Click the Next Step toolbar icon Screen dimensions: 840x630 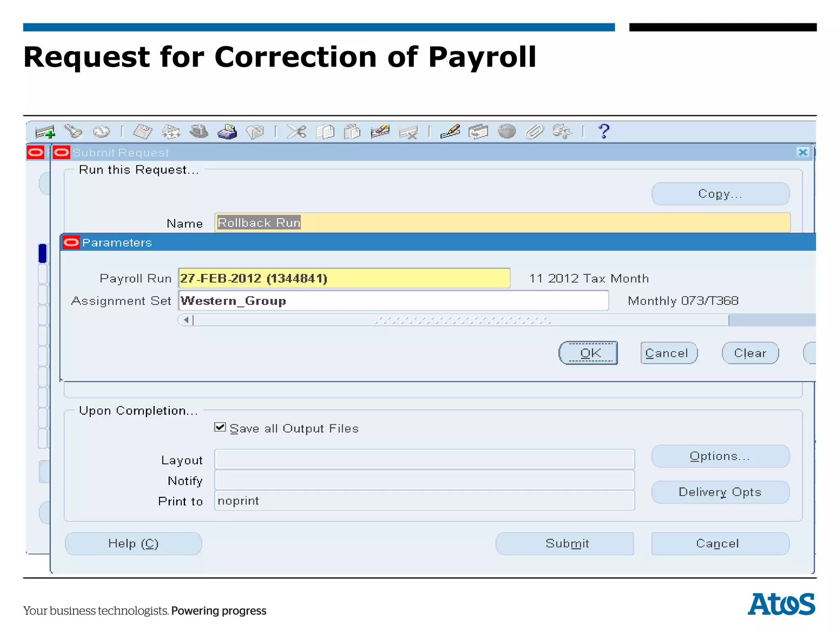coord(171,132)
